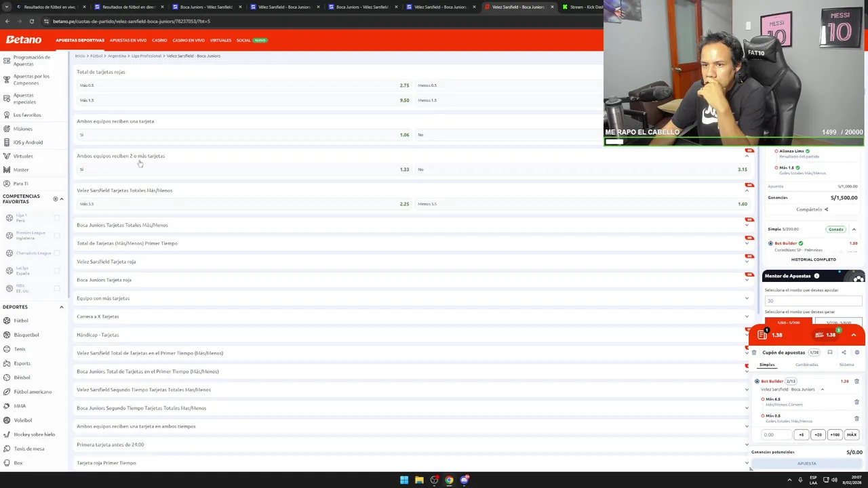Image resolution: width=868 pixels, height=488 pixels.
Task: Remove the Más 6.5 Córners selection
Action: coord(856,402)
